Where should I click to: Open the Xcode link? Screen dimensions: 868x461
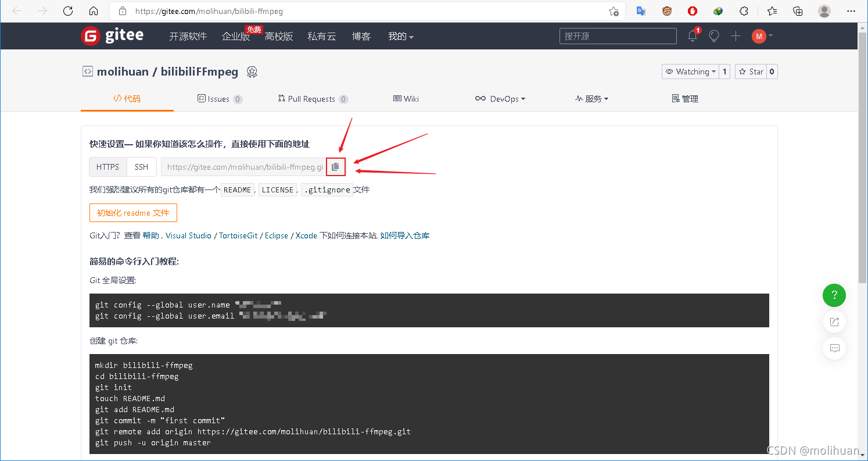pyautogui.click(x=306, y=235)
